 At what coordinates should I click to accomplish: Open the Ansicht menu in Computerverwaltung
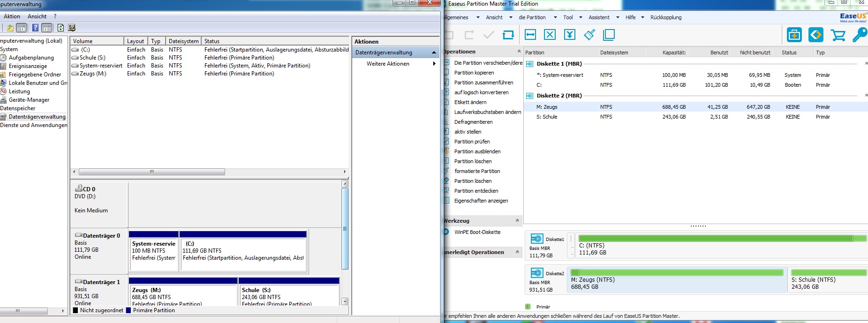pyautogui.click(x=37, y=16)
